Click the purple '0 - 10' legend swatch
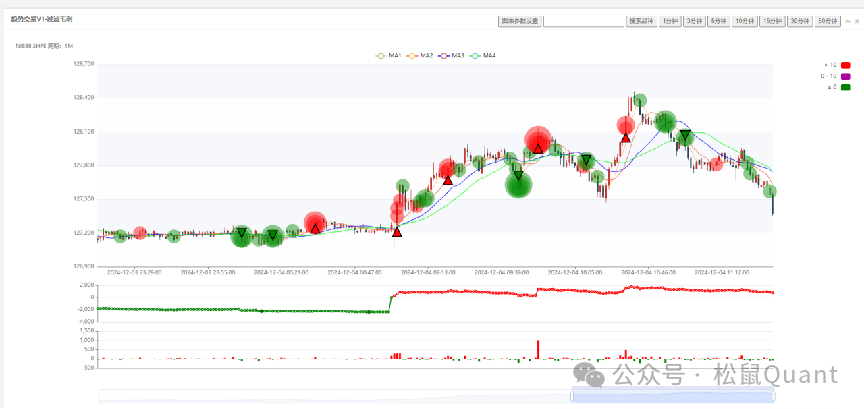Image resolution: width=864 pixels, height=409 pixels. click(x=845, y=76)
